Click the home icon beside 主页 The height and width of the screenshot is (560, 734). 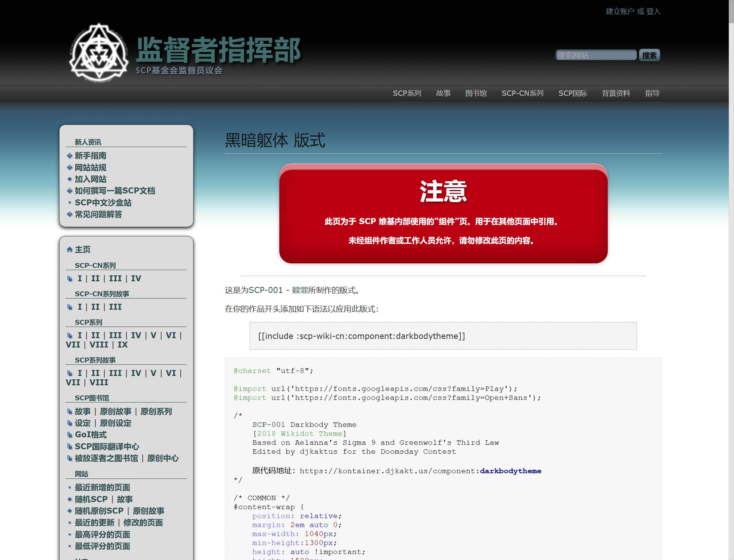coord(69,250)
